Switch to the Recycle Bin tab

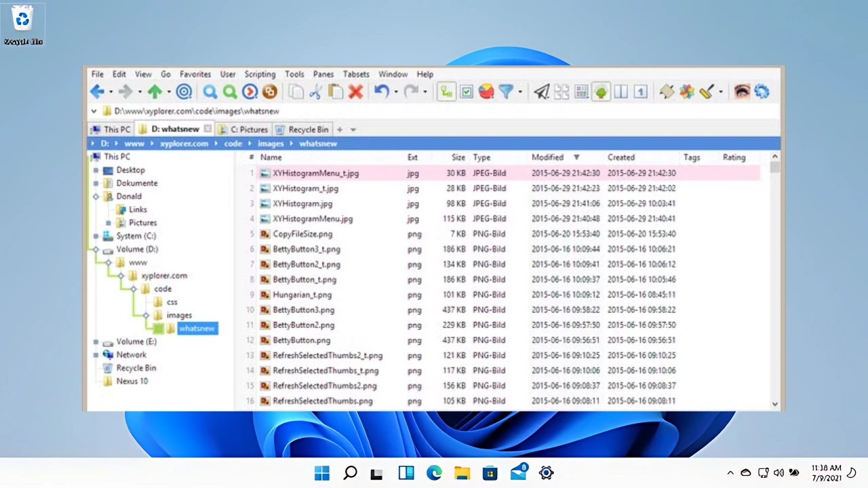click(x=302, y=129)
